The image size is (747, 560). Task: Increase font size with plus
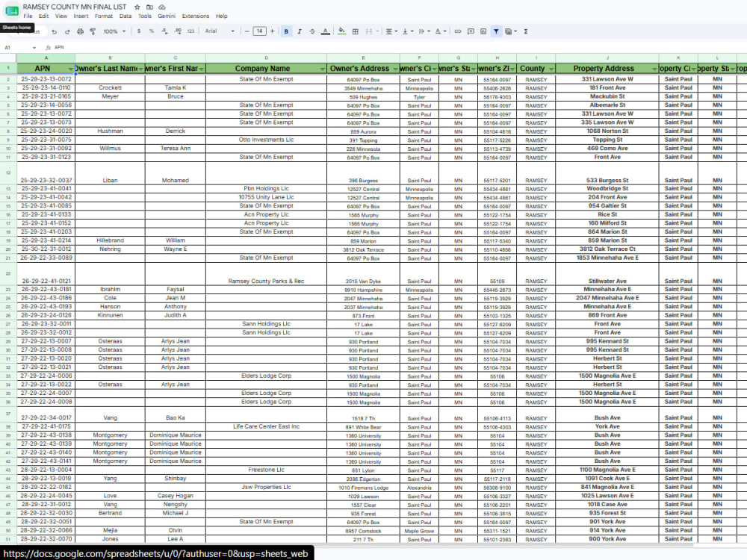(x=273, y=31)
